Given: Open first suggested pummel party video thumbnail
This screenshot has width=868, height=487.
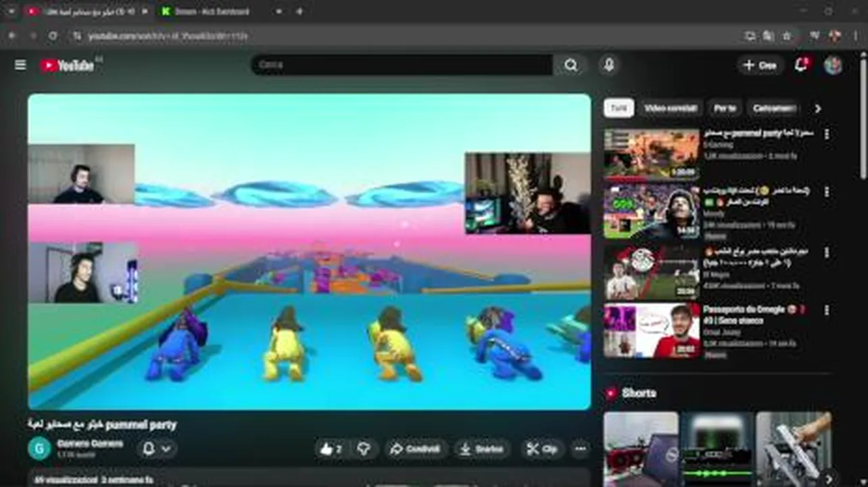Looking at the screenshot, I should click(x=652, y=154).
